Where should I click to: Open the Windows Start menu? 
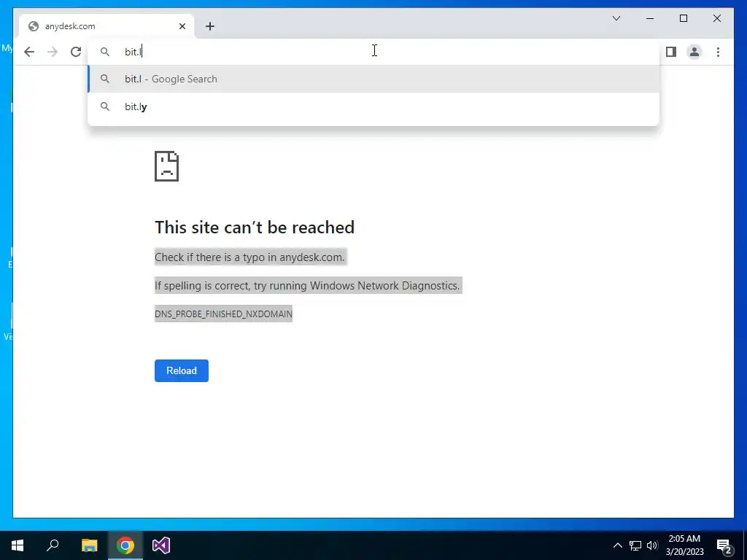point(18,545)
